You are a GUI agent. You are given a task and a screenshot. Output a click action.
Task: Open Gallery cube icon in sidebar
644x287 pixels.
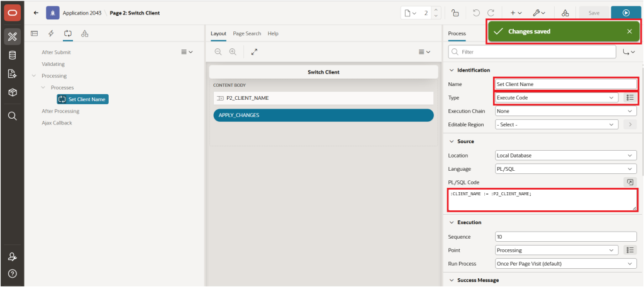point(13,93)
